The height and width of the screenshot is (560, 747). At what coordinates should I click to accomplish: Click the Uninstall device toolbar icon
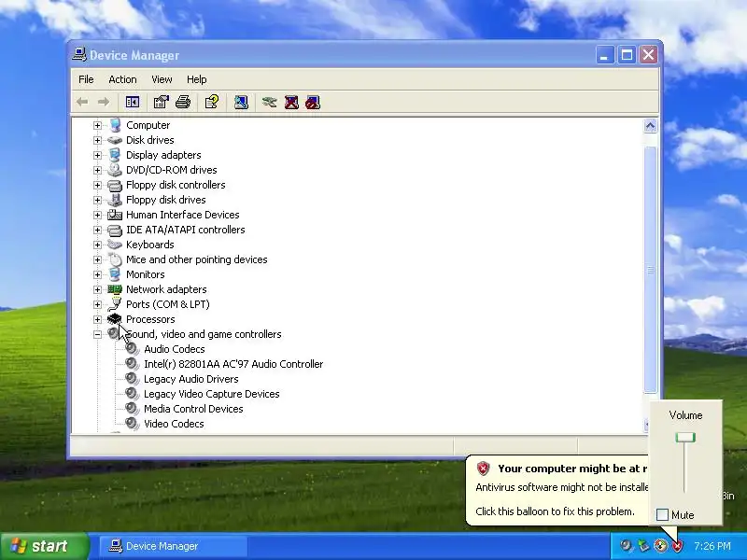291,102
